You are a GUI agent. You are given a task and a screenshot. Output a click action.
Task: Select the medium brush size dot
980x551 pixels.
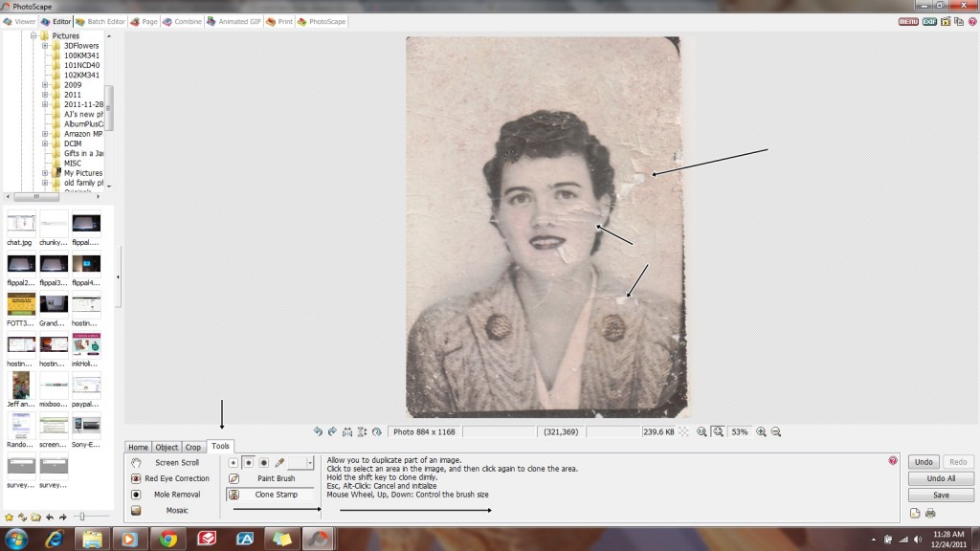(249, 463)
